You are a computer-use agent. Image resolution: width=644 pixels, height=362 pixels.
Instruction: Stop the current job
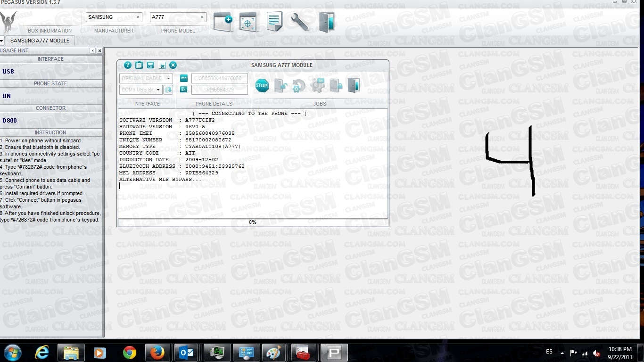point(262,86)
